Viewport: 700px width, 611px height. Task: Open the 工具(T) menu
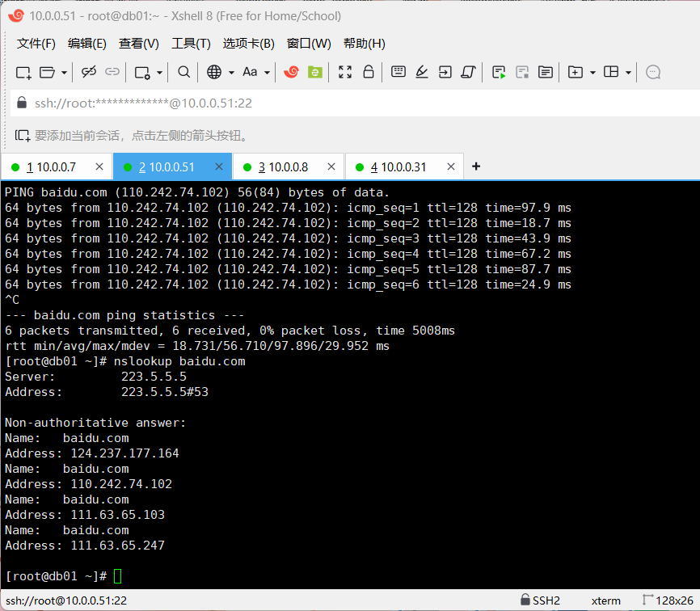[191, 44]
